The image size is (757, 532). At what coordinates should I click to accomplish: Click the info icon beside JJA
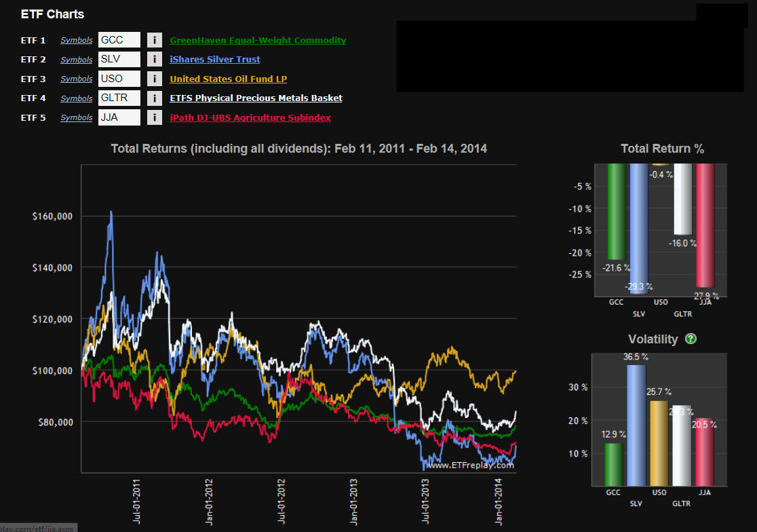155,117
